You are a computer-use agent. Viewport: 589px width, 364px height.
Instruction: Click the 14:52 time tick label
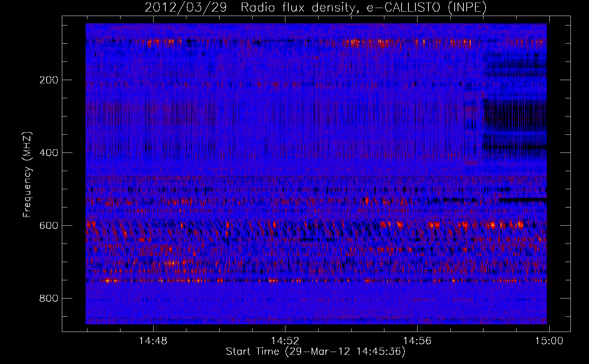click(x=285, y=341)
